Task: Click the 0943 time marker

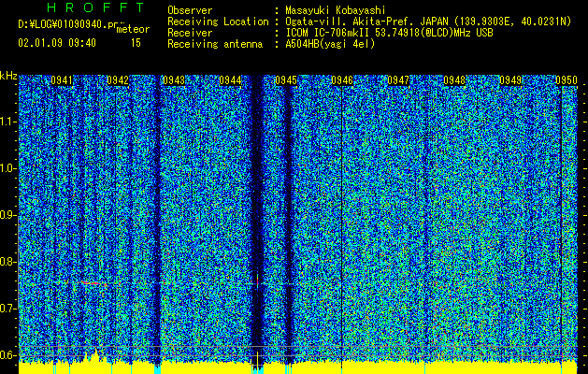Action: 174,80
